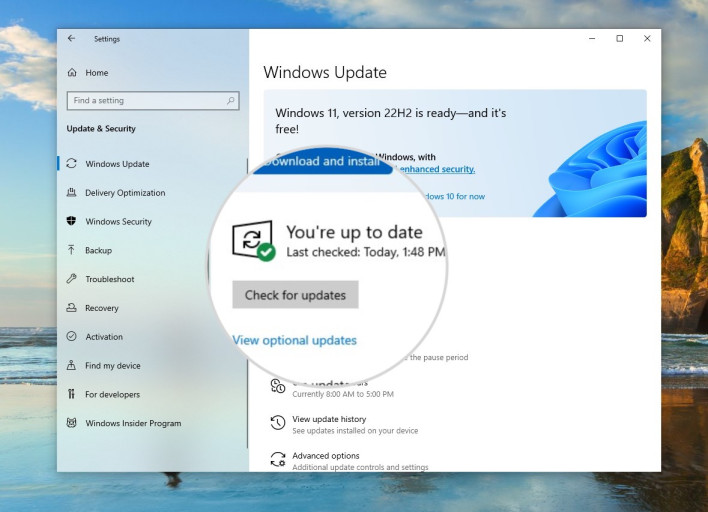
Task: Select the Windows Update sync arrows icon
Action: [71, 163]
